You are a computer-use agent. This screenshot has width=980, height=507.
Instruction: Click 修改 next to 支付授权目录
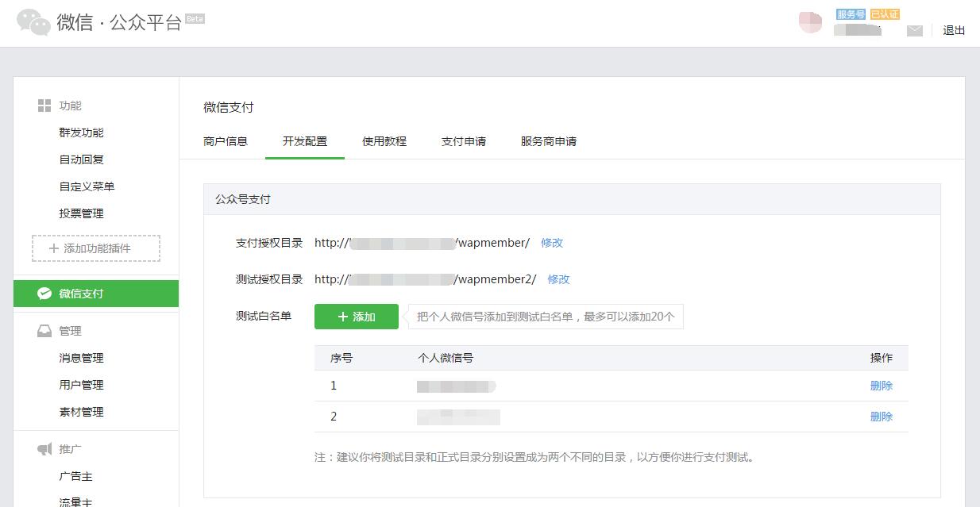[x=552, y=243]
